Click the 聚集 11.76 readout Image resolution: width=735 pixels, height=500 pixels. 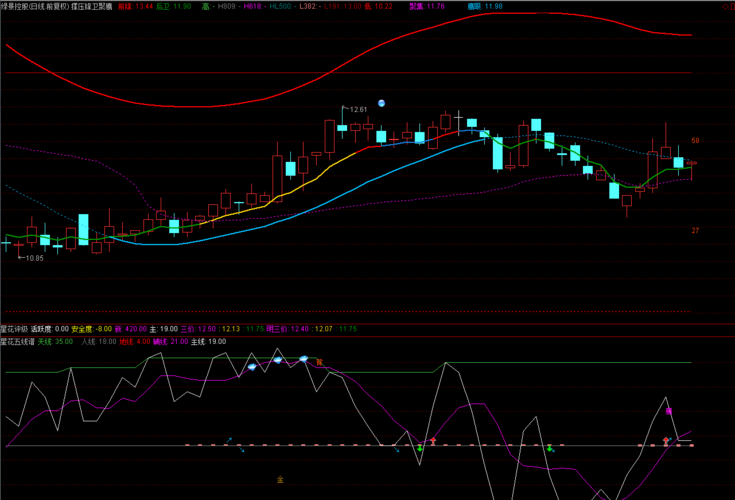(x=427, y=7)
